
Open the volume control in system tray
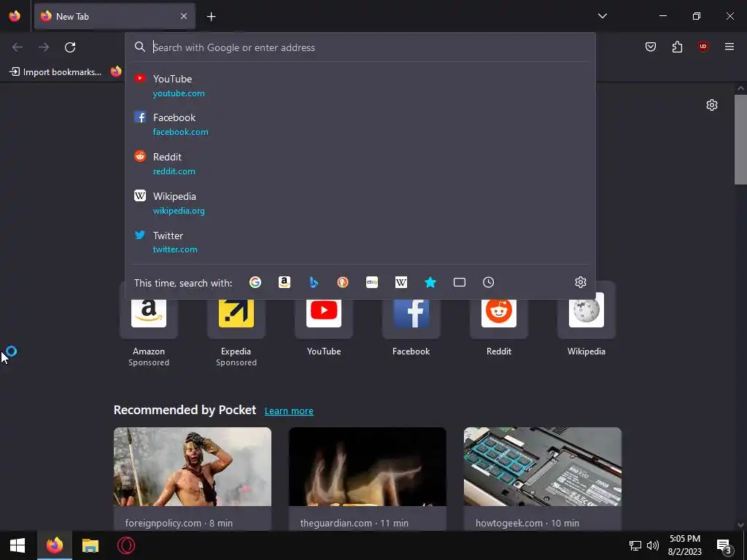click(x=653, y=545)
